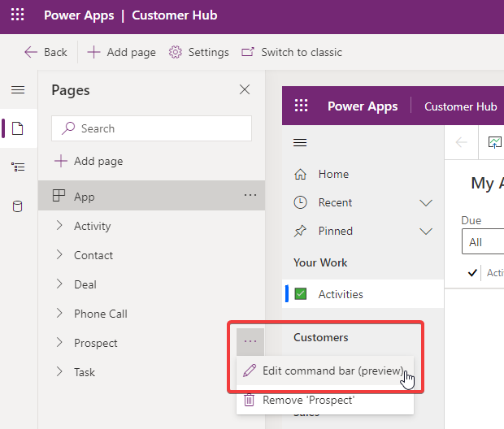Click Add page in the command bar
Screen dimensions: 504x429
pos(121,52)
